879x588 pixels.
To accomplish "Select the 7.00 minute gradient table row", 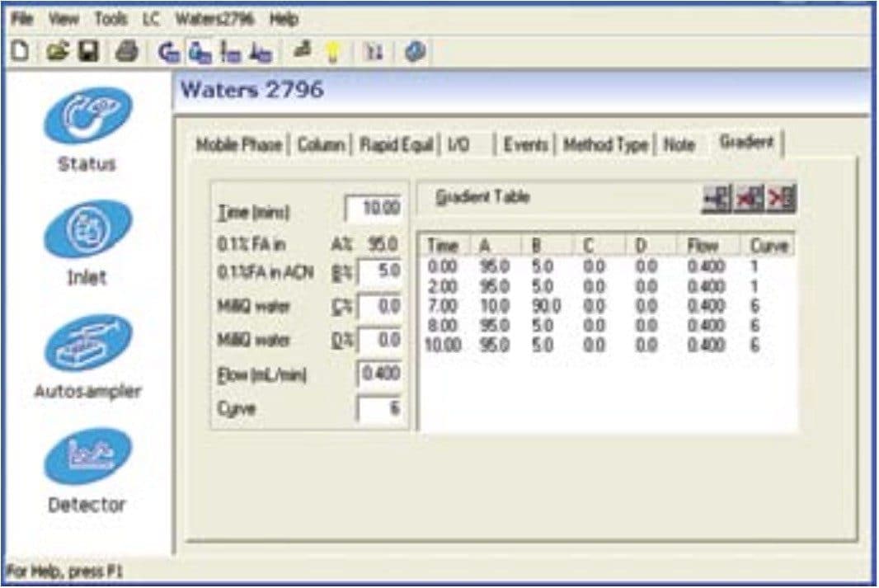I will 606,307.
